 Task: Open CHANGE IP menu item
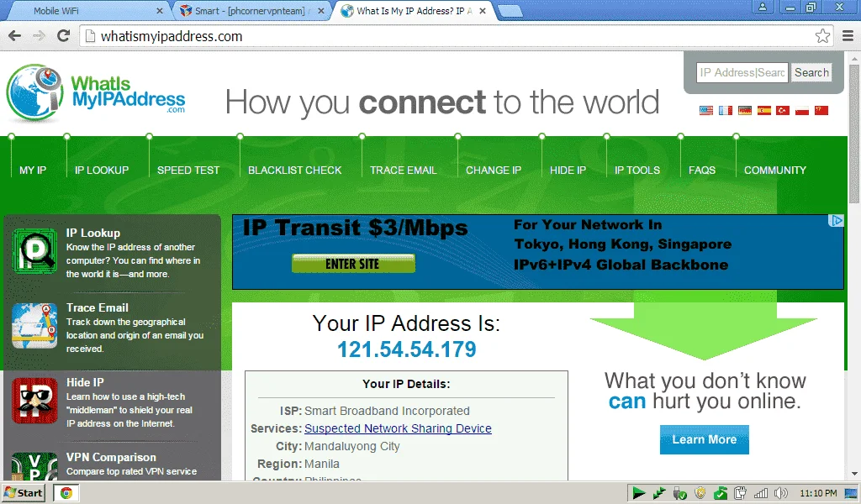tap(494, 170)
